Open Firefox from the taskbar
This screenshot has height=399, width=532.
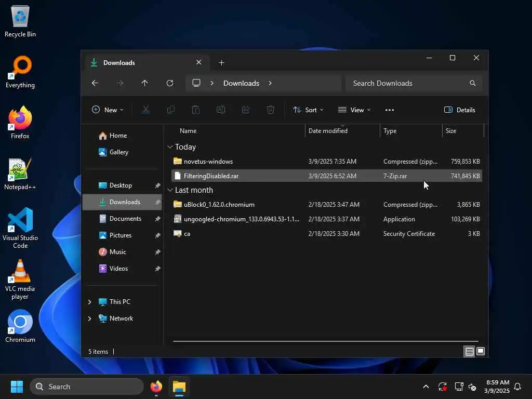pyautogui.click(x=156, y=387)
